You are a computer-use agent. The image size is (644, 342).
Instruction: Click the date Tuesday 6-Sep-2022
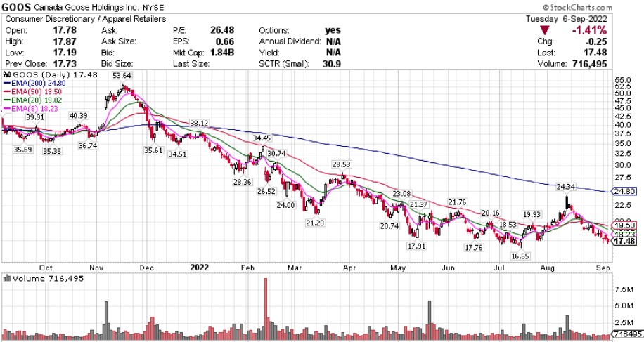coord(567,19)
